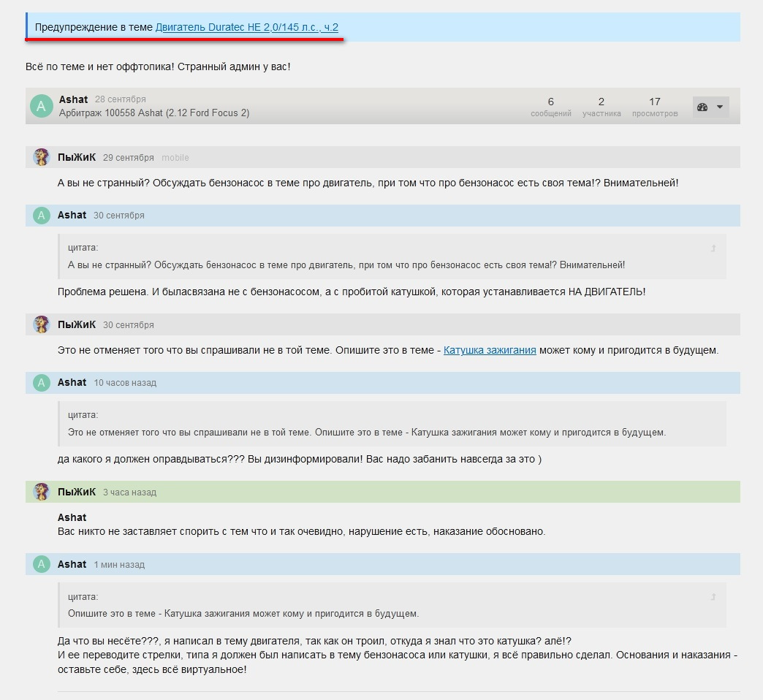The image size is (763, 700).
Task: Click the 2 участника counter
Action: pyautogui.click(x=601, y=107)
